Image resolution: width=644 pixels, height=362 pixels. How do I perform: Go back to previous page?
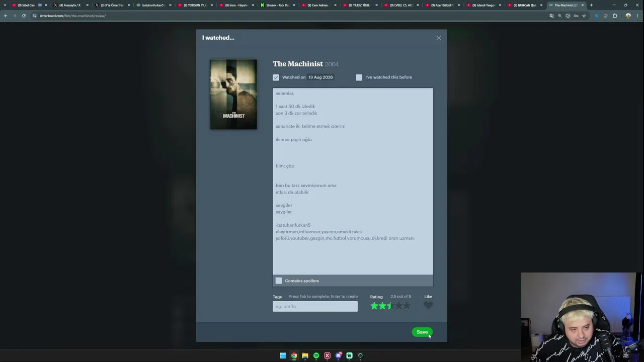coord(6,16)
